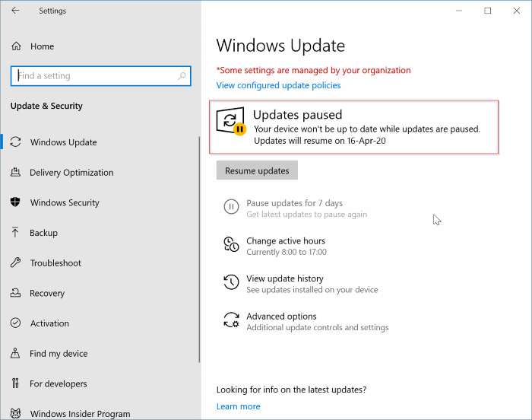Click the Update & Security heading
532x420 pixels.
click(46, 106)
